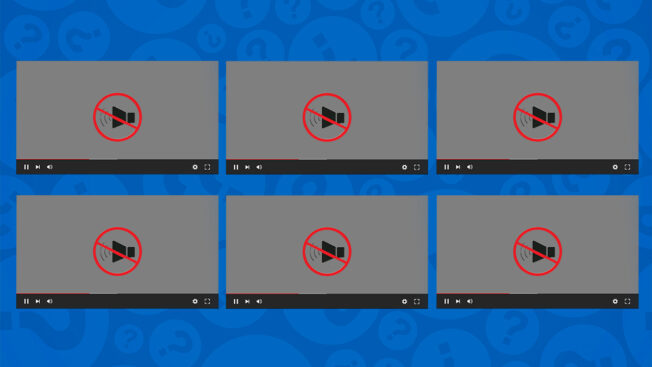This screenshot has width=652, height=367.
Task: Skip to next in bottom-left video player
Action: point(38,301)
